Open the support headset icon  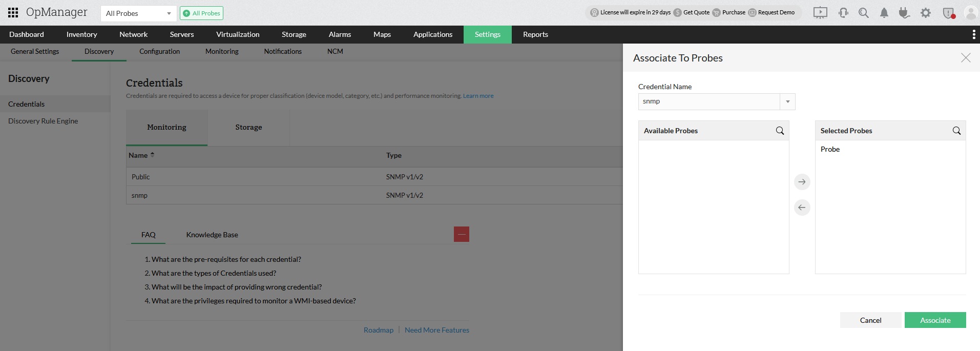coord(843,13)
